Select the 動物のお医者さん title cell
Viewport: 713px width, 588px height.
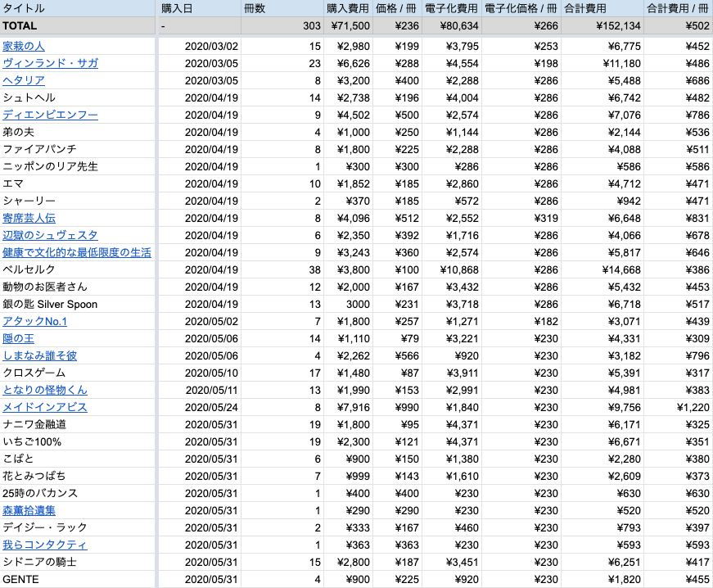coord(78,287)
